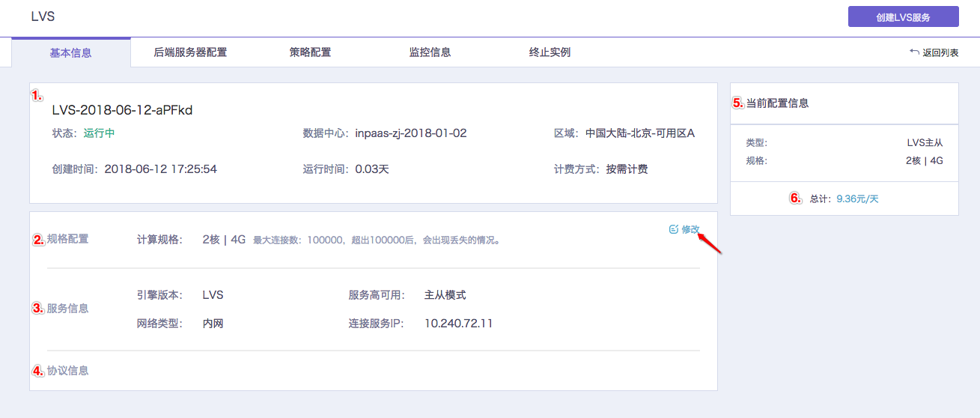Screen dimensions: 980x418
Task: Select the 基本信息 tab
Action: click(71, 52)
